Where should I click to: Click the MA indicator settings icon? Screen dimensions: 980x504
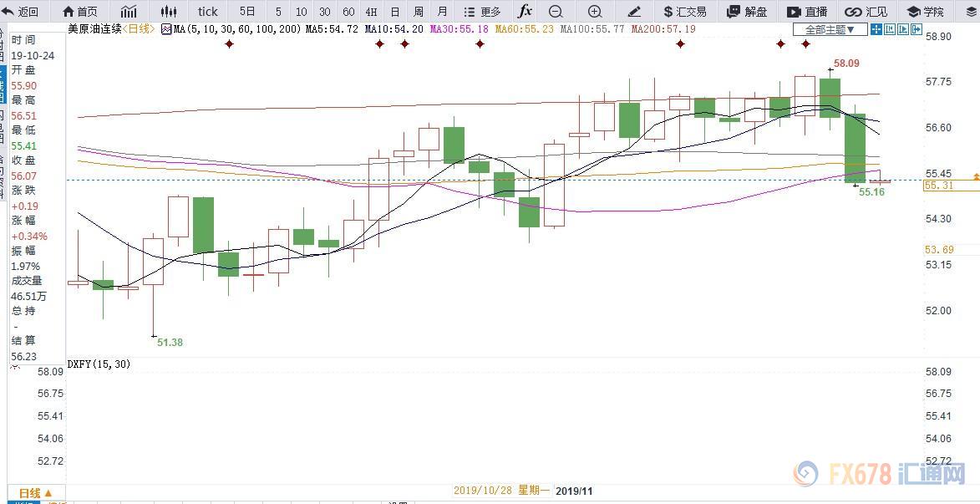click(x=165, y=28)
